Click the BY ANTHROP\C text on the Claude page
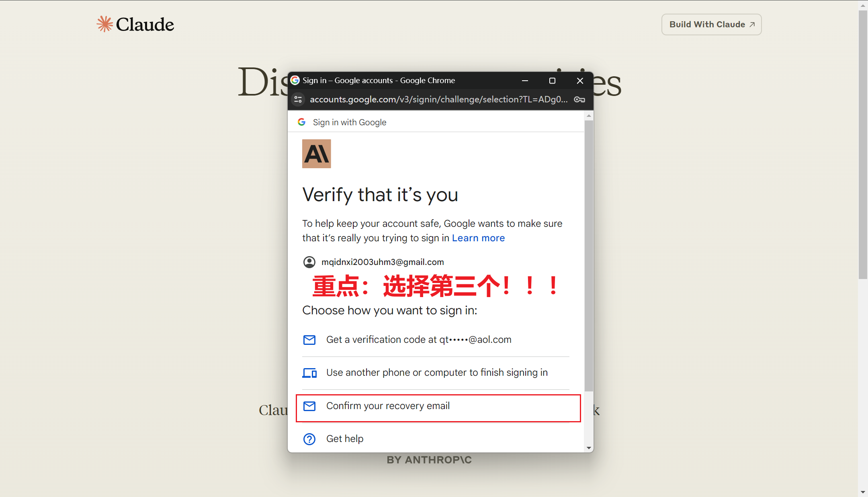The image size is (868, 497). (429, 460)
